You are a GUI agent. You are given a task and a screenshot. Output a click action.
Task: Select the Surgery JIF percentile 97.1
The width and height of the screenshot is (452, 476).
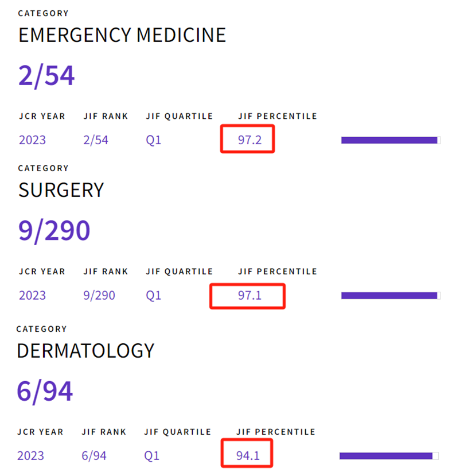click(250, 295)
